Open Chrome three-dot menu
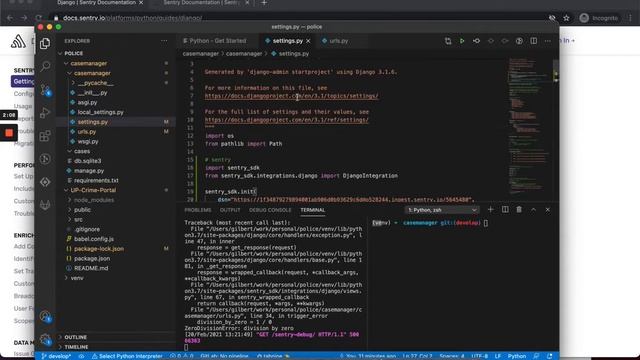 631,18
